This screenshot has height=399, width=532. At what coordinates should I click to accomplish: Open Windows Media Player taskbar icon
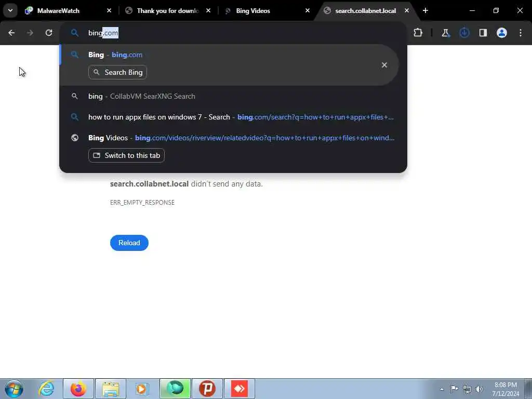[x=142, y=389]
